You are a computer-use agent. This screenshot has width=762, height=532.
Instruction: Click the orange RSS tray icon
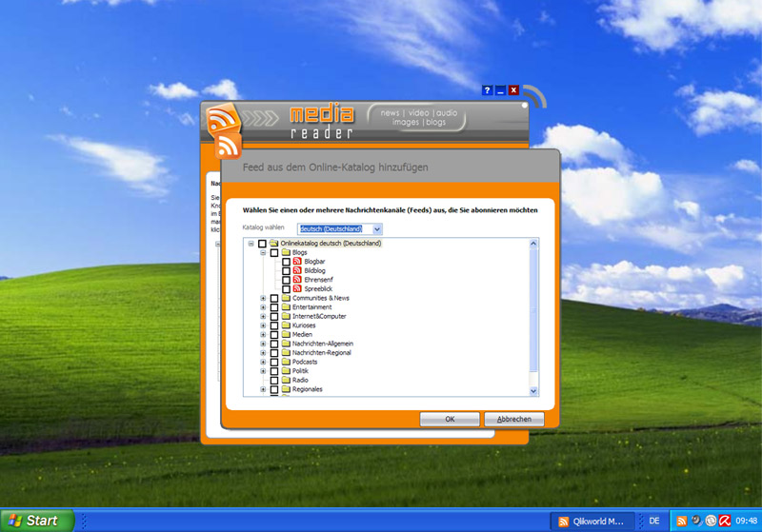[x=682, y=522]
